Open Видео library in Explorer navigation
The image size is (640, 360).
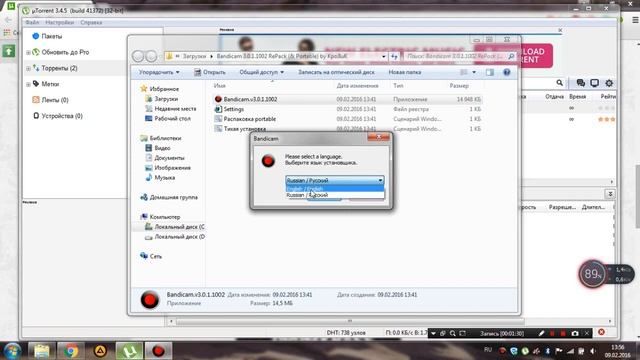tap(162, 148)
